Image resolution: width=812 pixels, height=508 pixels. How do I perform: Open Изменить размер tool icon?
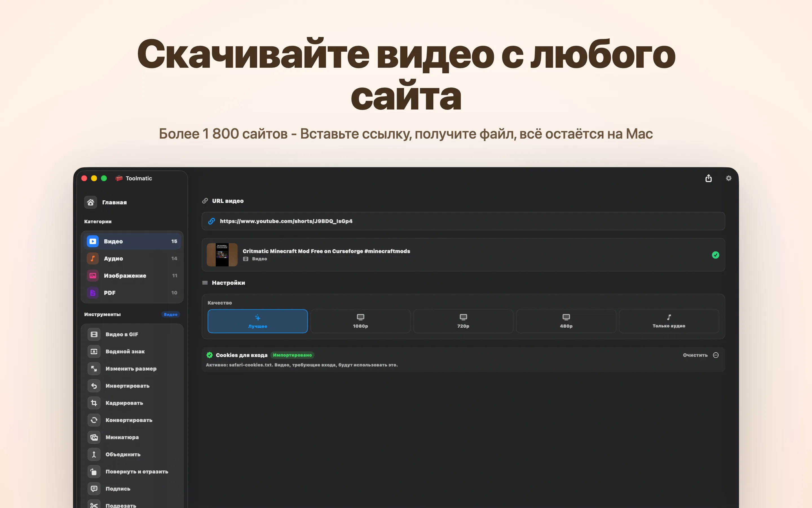(94, 369)
